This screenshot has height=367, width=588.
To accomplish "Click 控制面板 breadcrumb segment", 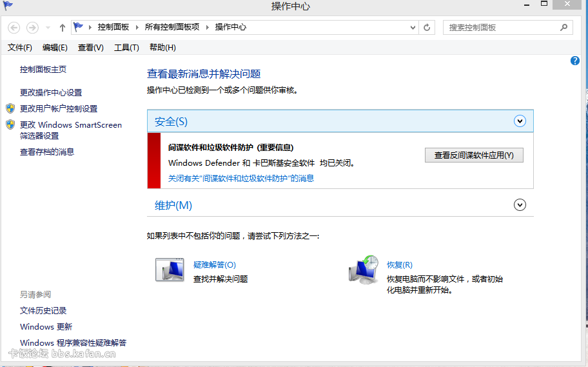I will [113, 27].
